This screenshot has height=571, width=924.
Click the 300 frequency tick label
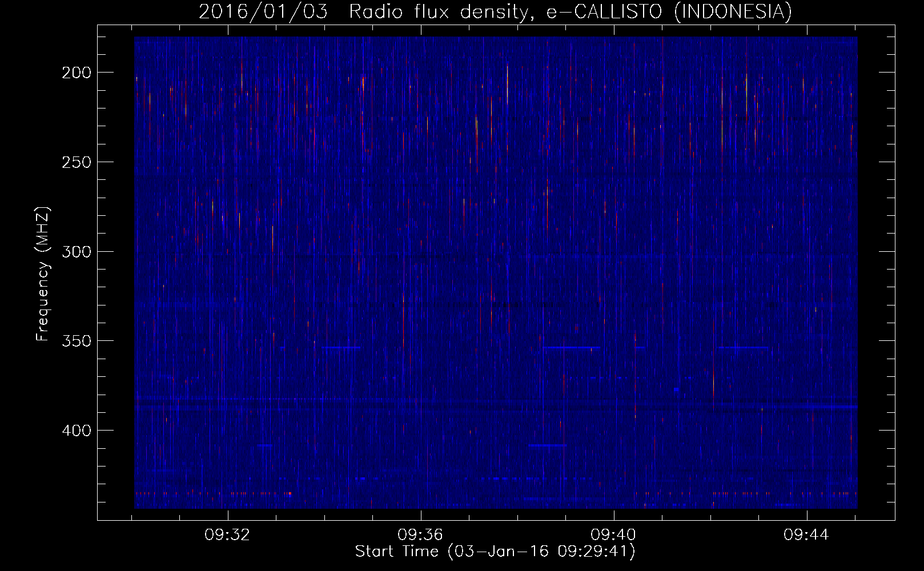[77, 252]
